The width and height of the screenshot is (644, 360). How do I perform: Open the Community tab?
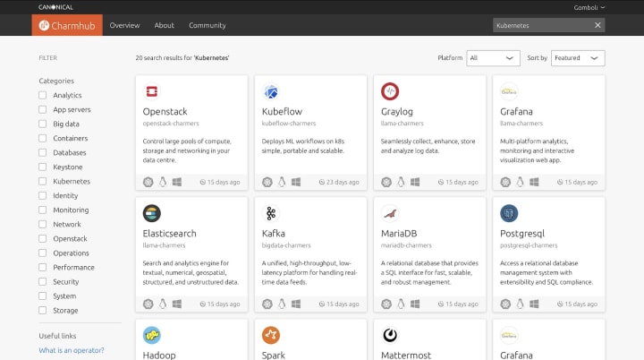[x=208, y=25]
